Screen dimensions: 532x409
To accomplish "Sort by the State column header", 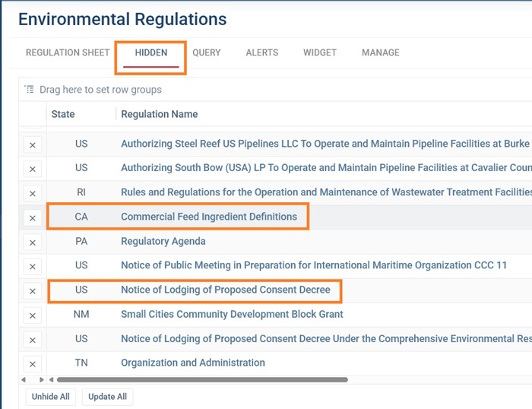I will coord(63,114).
